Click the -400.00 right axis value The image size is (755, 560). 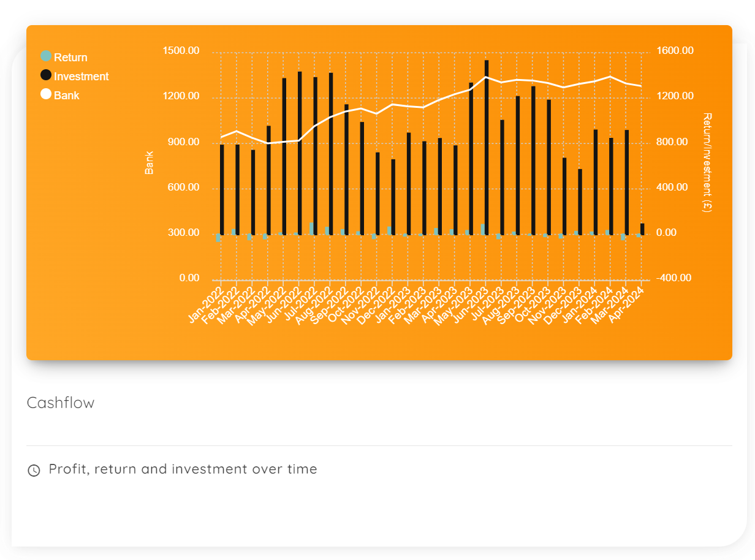coord(673,278)
